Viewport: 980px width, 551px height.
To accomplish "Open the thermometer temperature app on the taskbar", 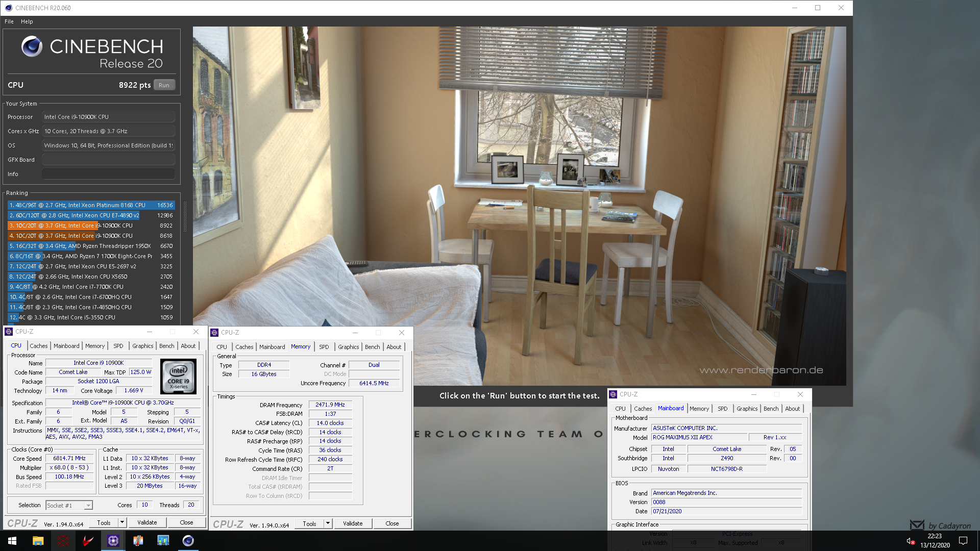I will (138, 541).
